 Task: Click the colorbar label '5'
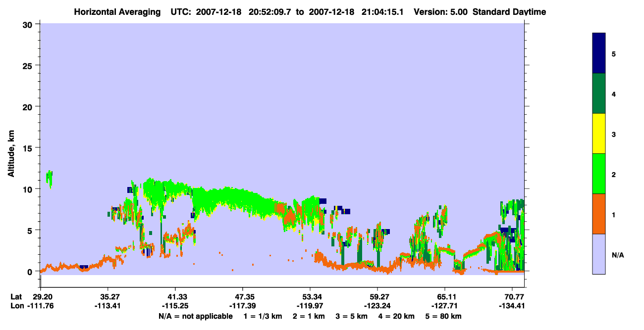pos(613,54)
